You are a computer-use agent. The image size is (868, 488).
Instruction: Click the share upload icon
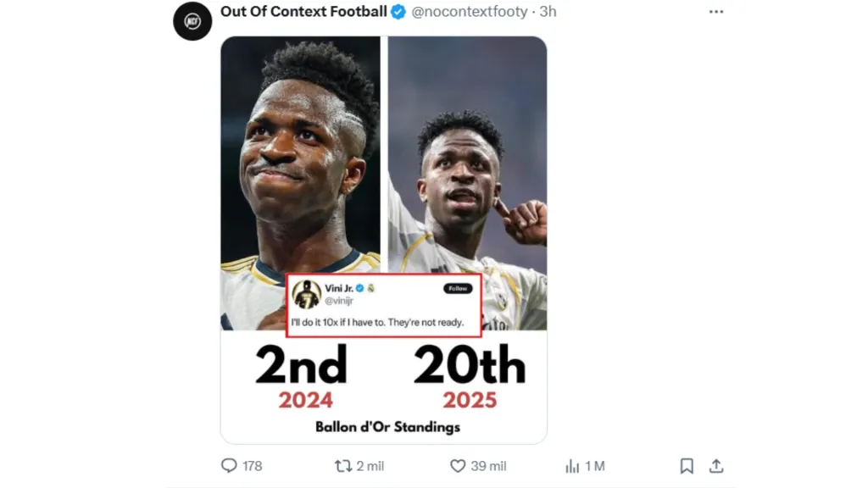coord(716,466)
